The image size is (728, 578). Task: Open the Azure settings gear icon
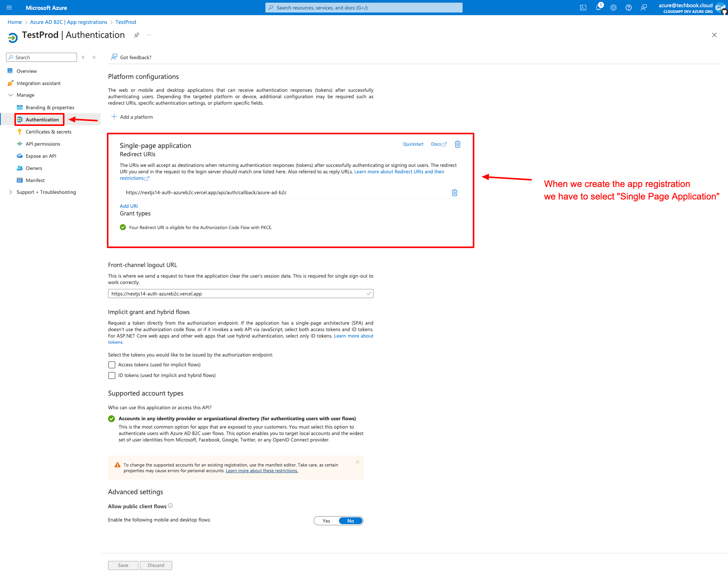click(613, 8)
